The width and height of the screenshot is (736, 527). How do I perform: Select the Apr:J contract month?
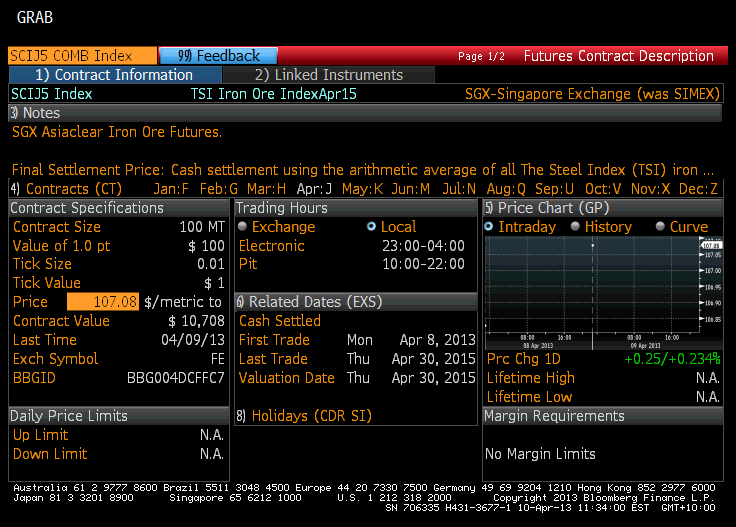[x=314, y=189]
